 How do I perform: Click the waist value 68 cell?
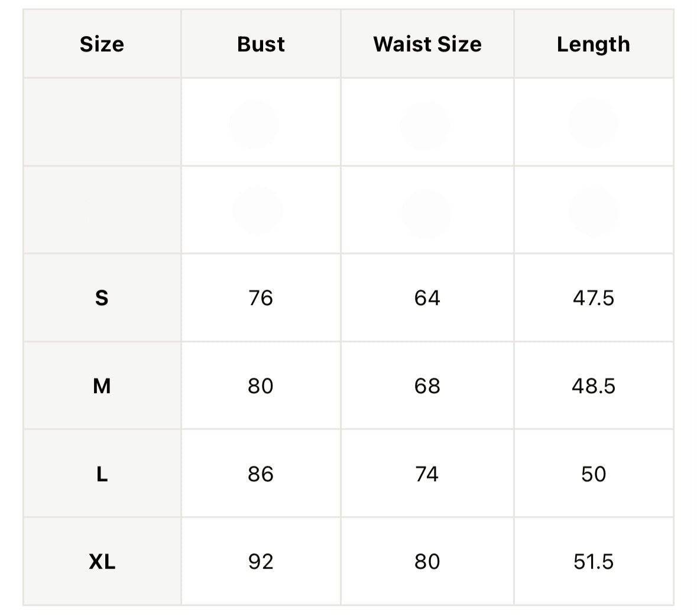[427, 386]
